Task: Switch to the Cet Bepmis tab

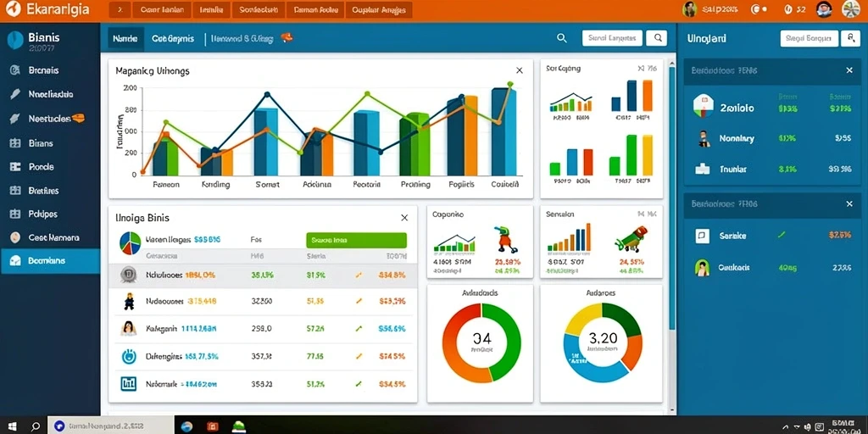Action: point(173,39)
